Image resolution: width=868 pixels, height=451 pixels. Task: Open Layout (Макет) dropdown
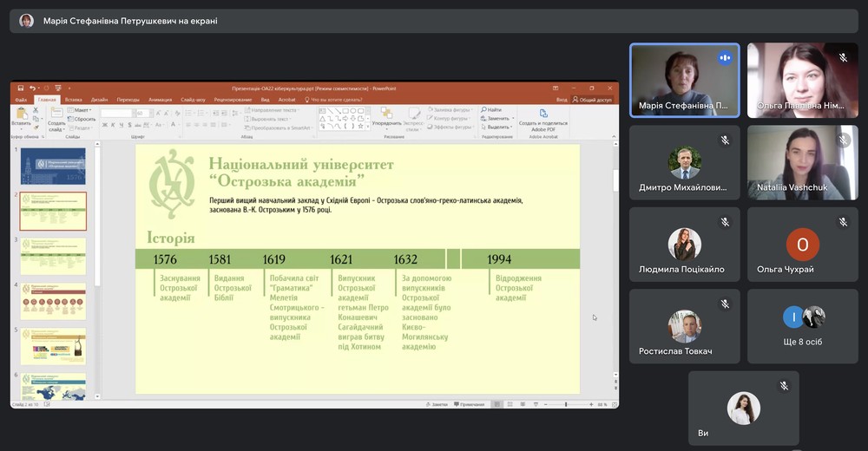pos(80,110)
